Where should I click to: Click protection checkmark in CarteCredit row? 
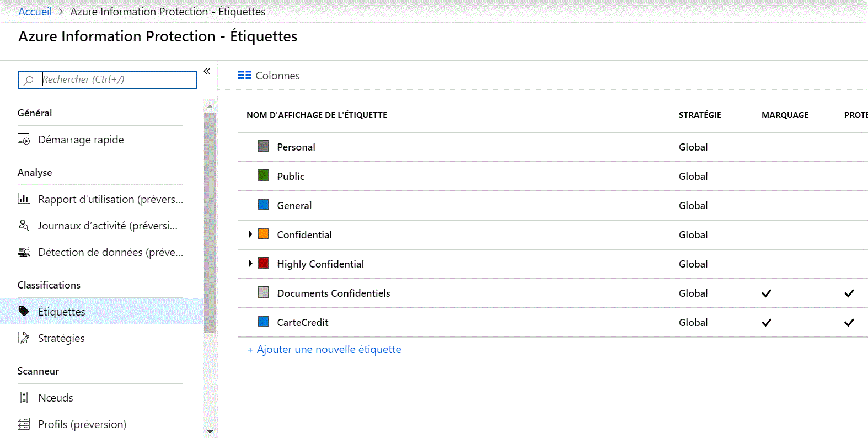[x=849, y=322]
